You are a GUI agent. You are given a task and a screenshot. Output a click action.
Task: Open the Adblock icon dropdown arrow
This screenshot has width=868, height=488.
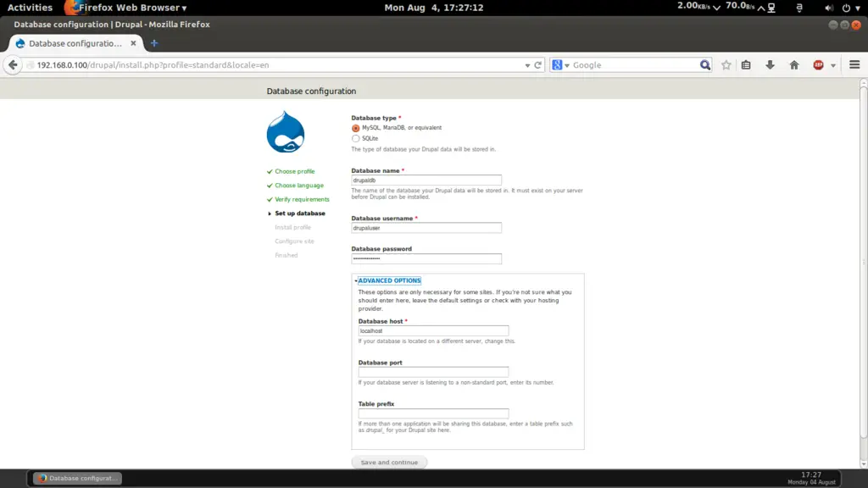[x=832, y=65]
